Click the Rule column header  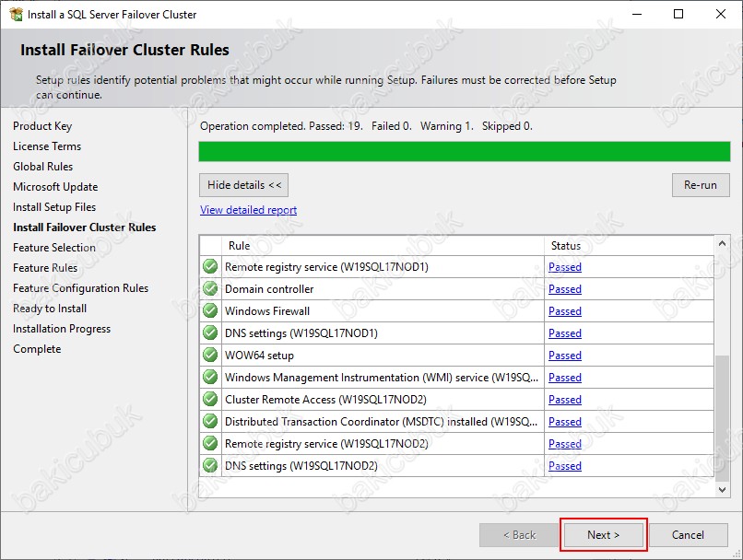(383, 246)
